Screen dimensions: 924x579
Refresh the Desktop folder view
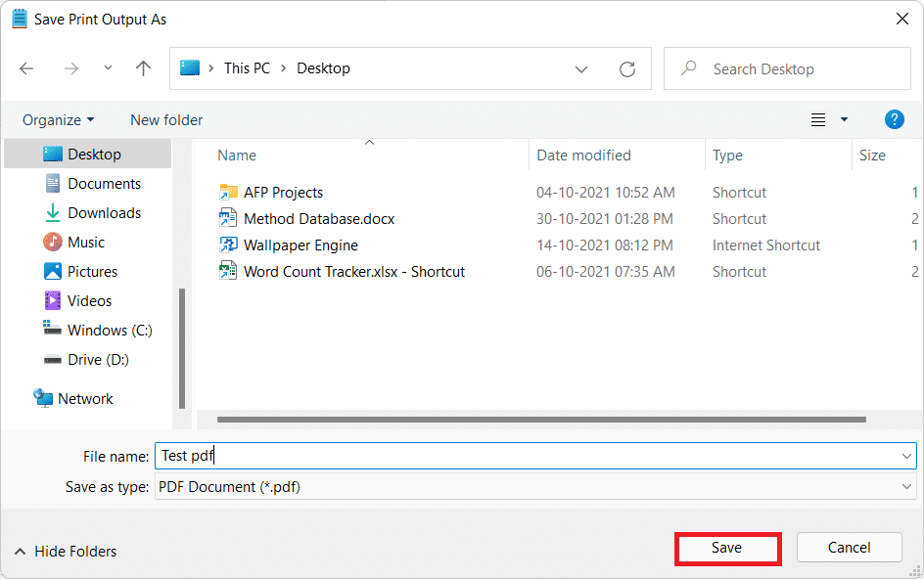[627, 69]
